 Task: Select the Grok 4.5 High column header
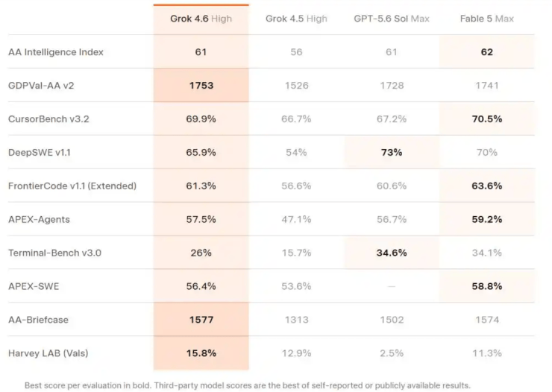pos(296,19)
